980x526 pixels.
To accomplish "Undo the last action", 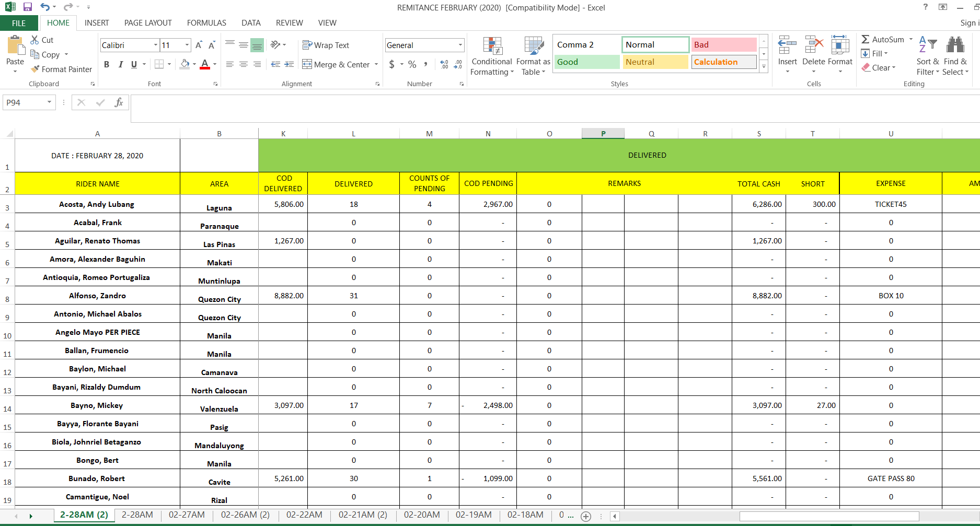I will (x=45, y=7).
